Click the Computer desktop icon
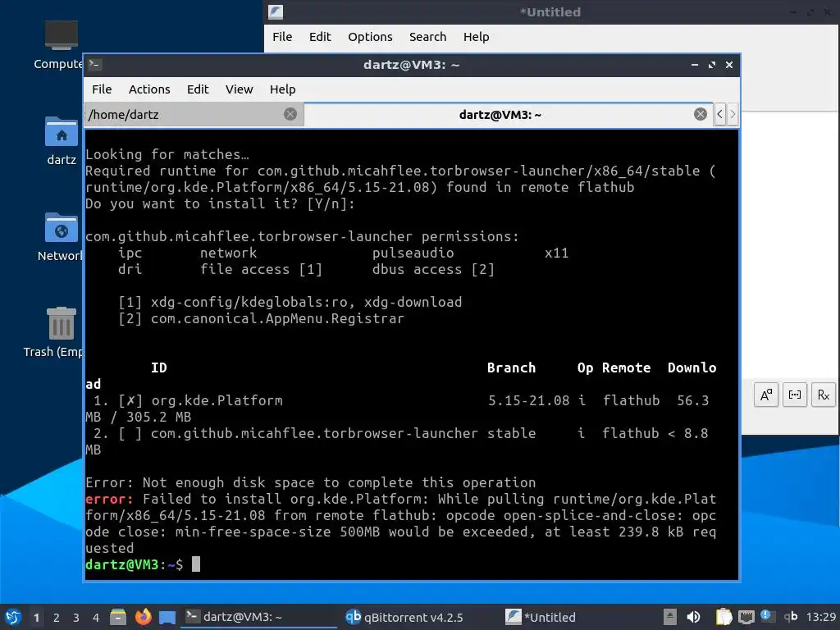 60,45
